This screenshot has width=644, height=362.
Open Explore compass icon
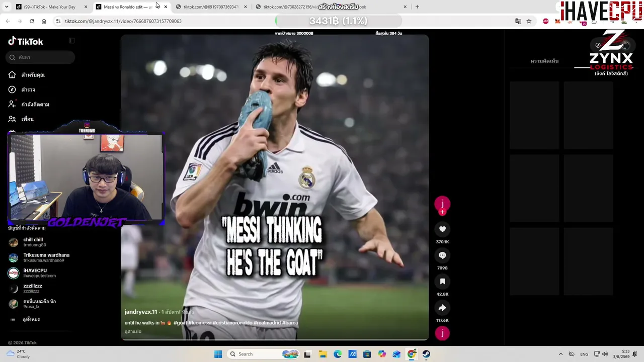click(x=12, y=89)
